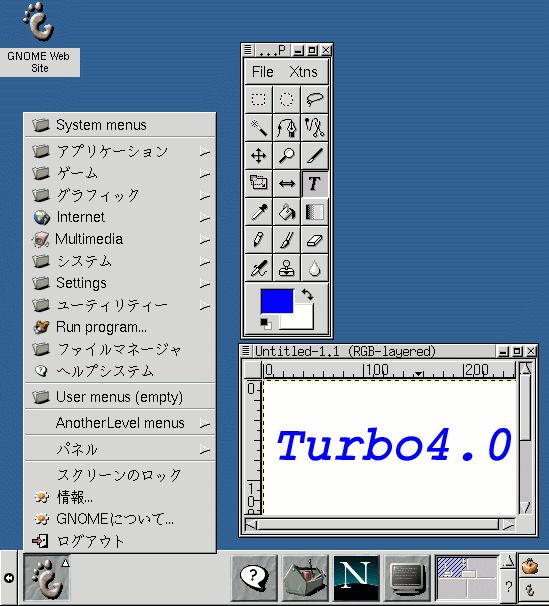Viewport: 549px width, 606px height.
Task: Select the Move tool
Action: tap(258, 155)
